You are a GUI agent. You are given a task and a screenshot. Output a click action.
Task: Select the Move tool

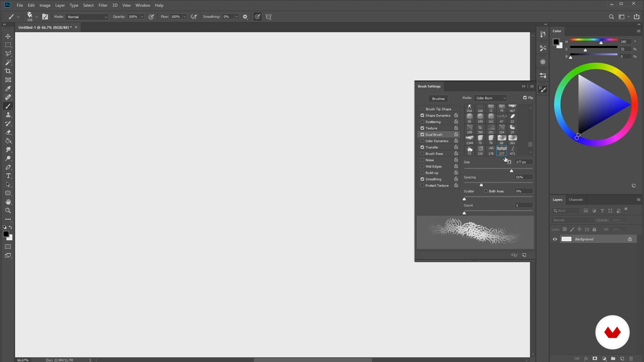coord(8,36)
